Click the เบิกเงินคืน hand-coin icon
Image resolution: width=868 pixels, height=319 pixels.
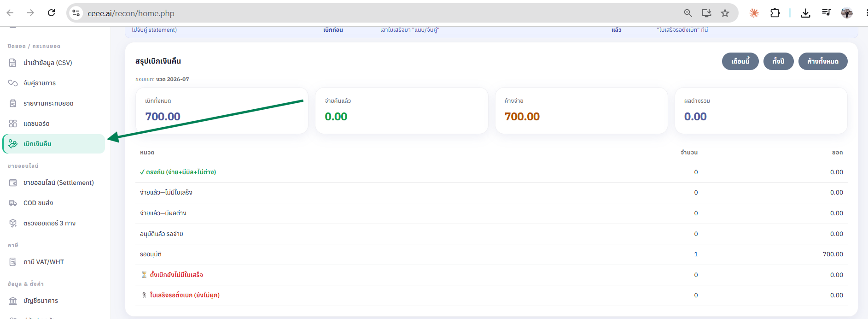pos(13,144)
